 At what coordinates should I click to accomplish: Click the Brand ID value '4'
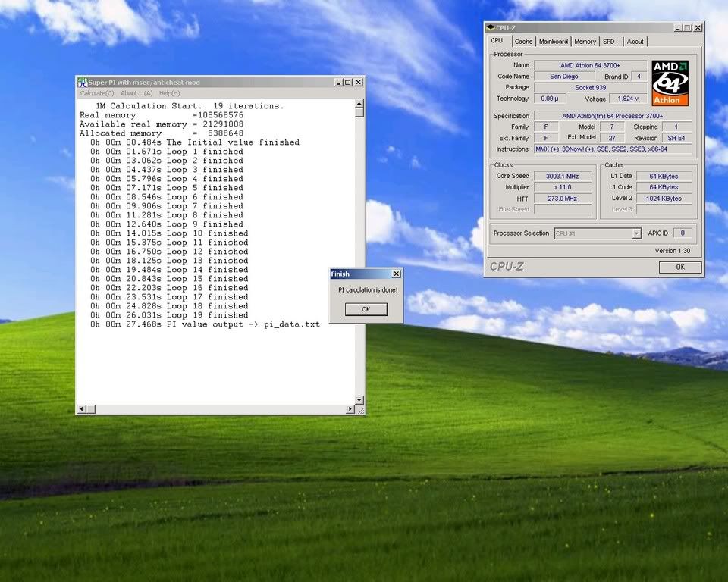pyautogui.click(x=639, y=77)
